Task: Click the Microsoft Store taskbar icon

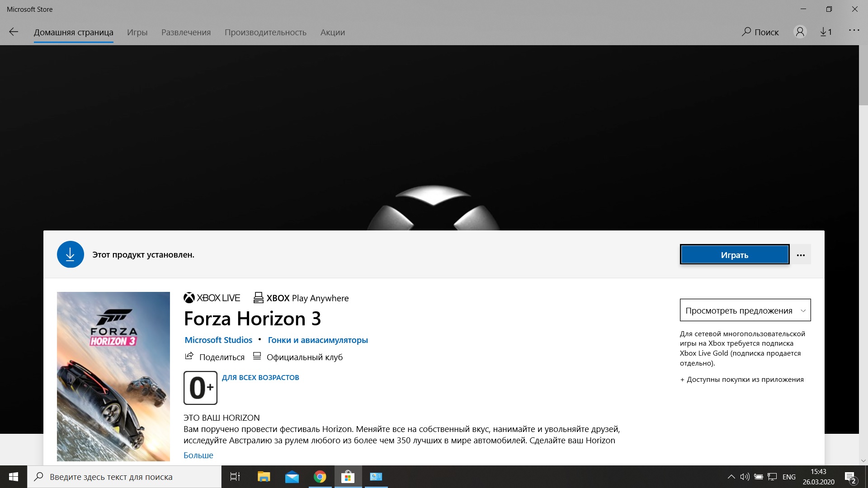Action: (x=348, y=477)
